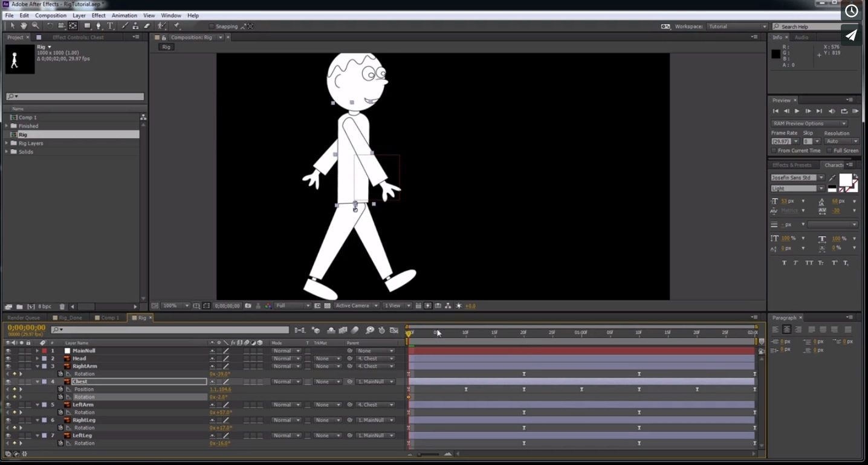
Task: Select the Hand tool
Action: click(24, 26)
